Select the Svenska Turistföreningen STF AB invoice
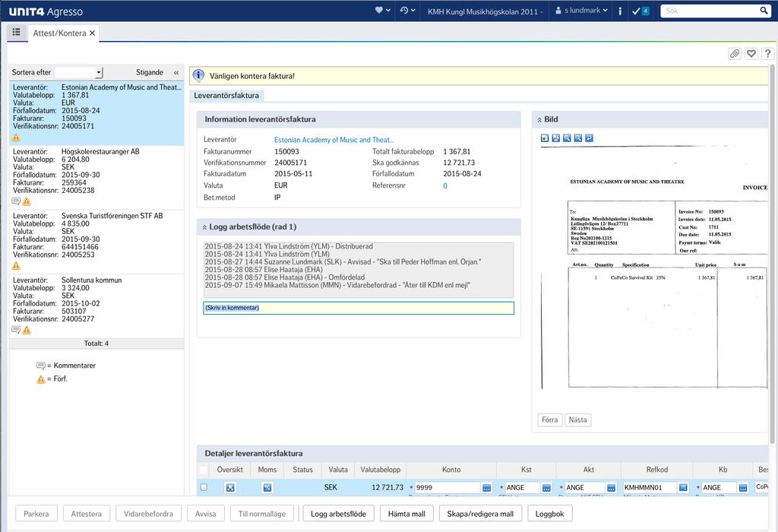Screen dimensions: 778x532 [96, 241]
